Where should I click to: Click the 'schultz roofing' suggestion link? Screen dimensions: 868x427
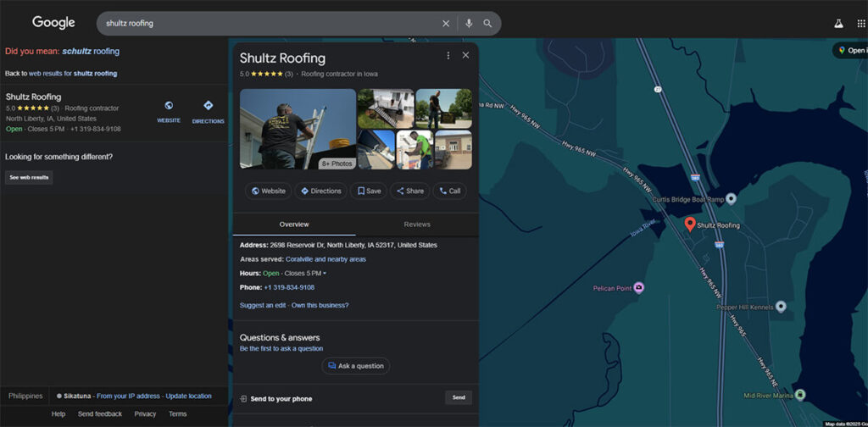tap(91, 51)
